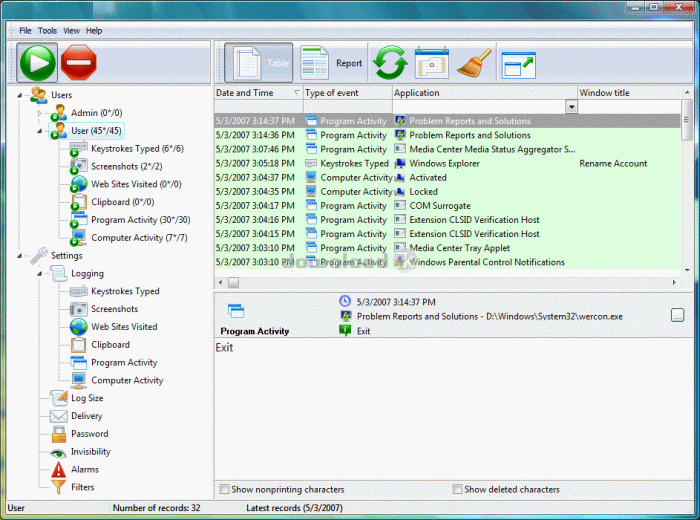Open Web Sites Visited (0*/0) log
The width and height of the screenshot is (700, 520).
(x=136, y=184)
